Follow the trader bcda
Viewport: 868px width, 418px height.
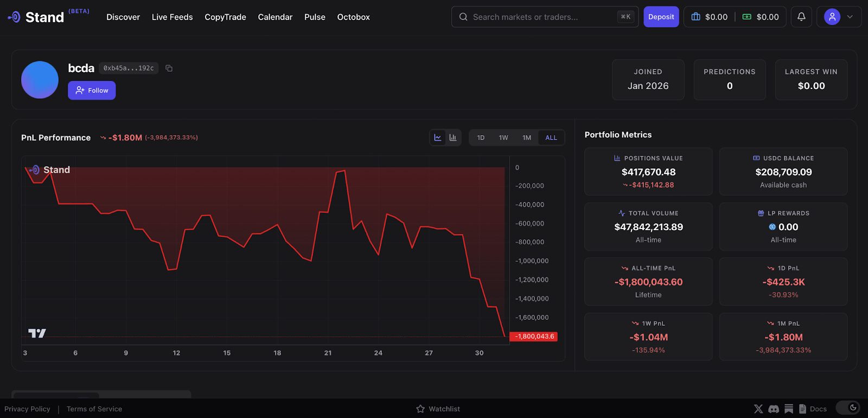[x=92, y=90]
